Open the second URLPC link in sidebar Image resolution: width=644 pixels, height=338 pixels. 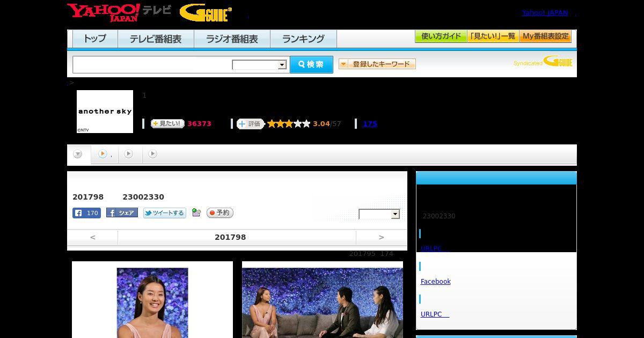tap(435, 314)
